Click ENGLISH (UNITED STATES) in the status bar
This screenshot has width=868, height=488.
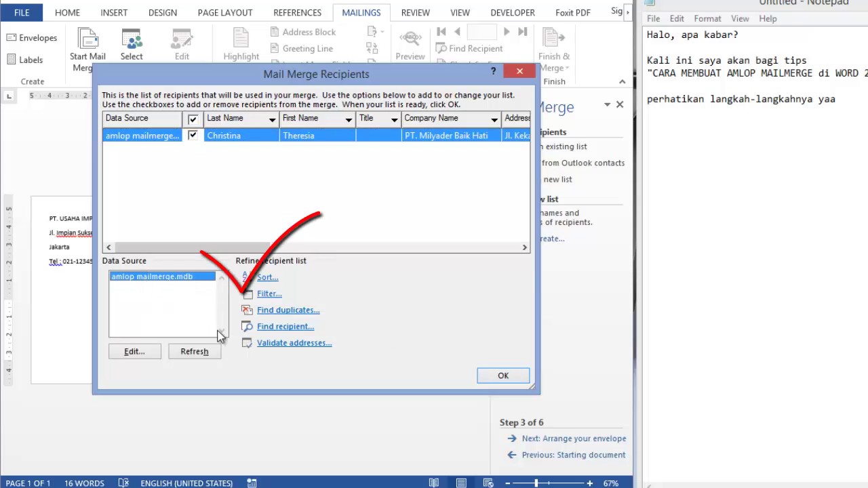[x=186, y=483]
